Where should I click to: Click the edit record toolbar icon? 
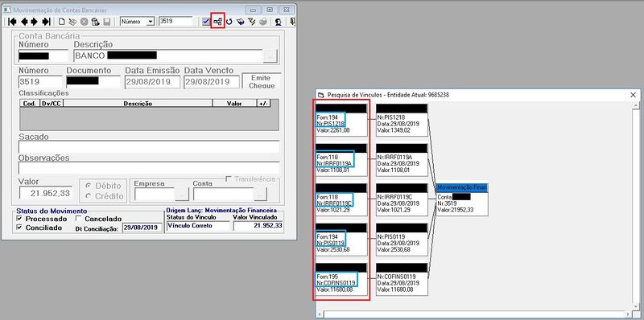72,22
